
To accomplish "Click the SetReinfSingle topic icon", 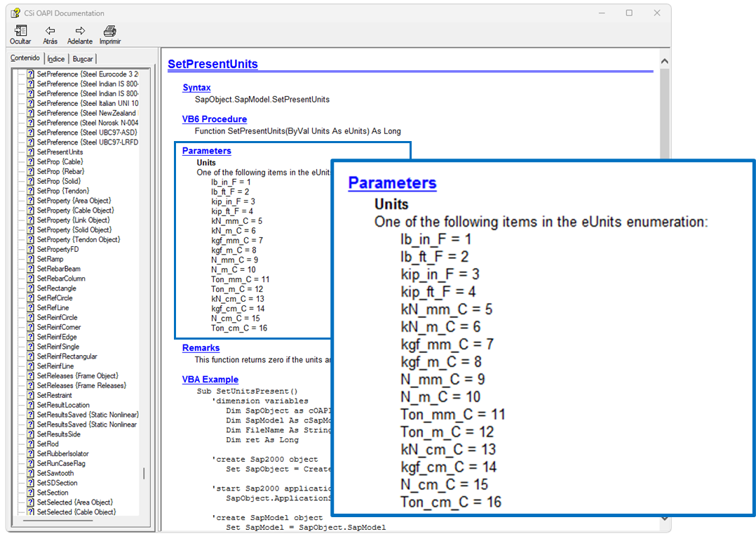I will click(x=30, y=347).
